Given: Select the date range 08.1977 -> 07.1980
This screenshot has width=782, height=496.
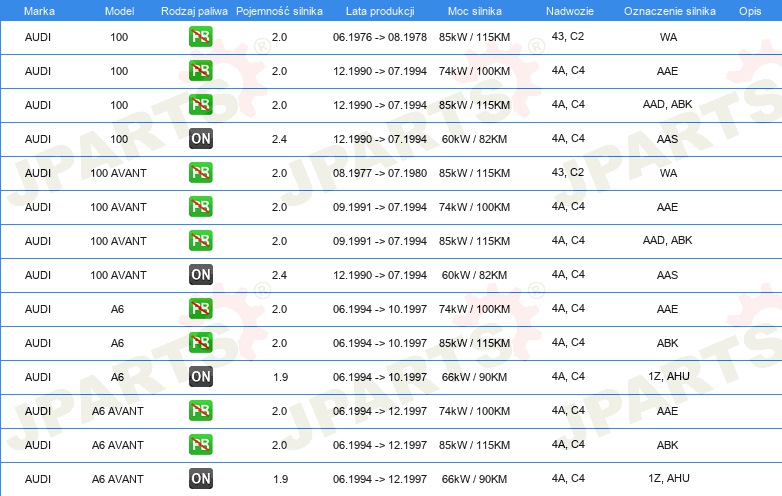Looking at the screenshot, I should [380, 173].
